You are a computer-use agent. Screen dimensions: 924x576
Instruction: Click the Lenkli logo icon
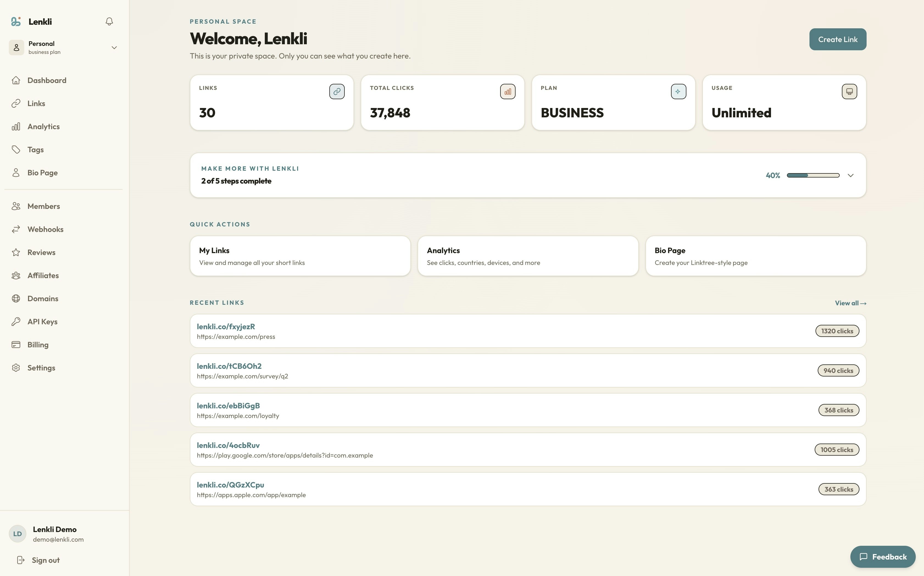(x=16, y=21)
